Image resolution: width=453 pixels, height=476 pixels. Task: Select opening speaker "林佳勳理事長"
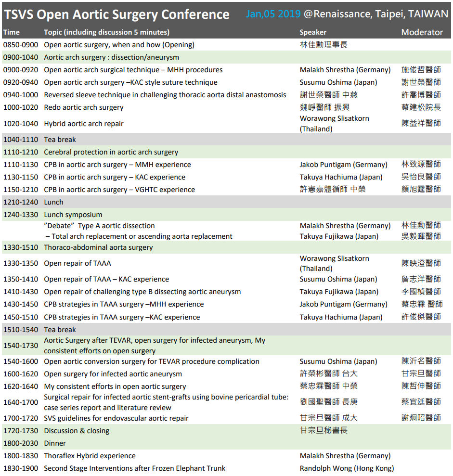[324, 45]
